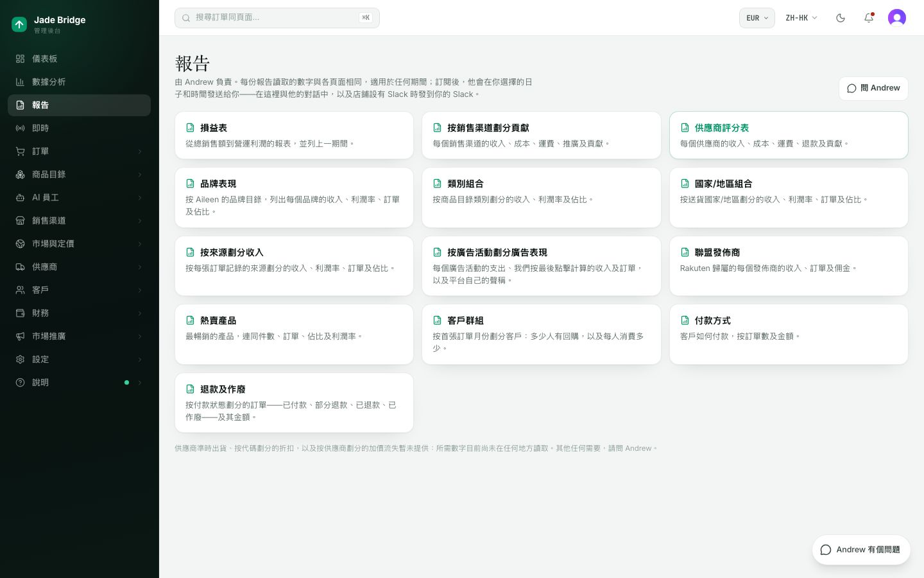The image size is (924, 578).
Task: Click the 客戶 people icon
Action: (x=20, y=290)
